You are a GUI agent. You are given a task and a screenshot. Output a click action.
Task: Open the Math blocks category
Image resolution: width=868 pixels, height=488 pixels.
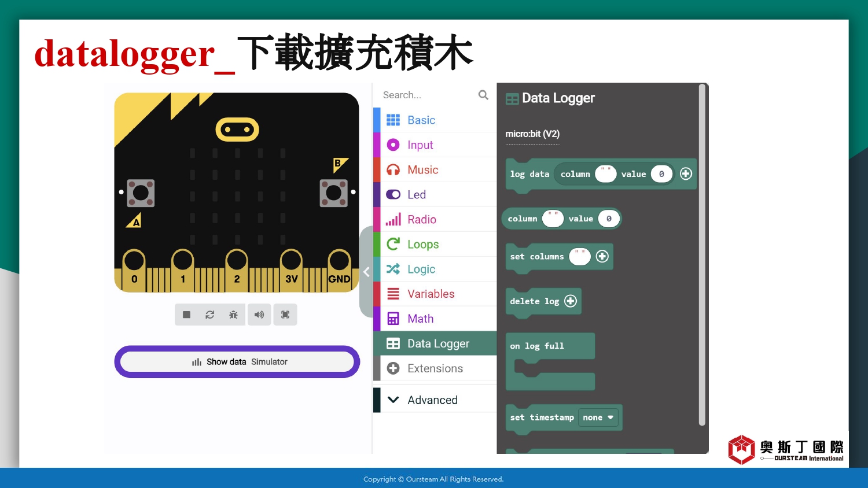coord(435,319)
